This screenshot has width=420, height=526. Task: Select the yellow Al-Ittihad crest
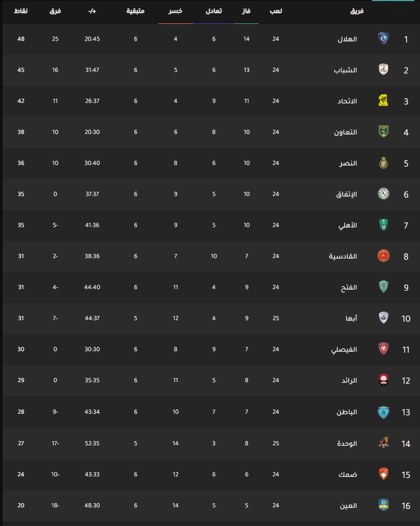[x=383, y=101]
